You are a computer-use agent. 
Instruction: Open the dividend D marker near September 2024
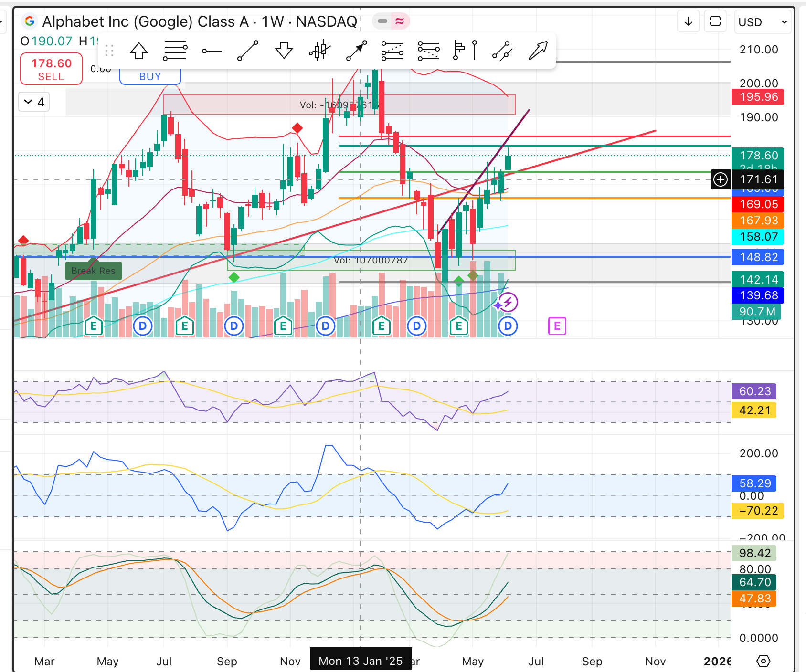point(234,326)
